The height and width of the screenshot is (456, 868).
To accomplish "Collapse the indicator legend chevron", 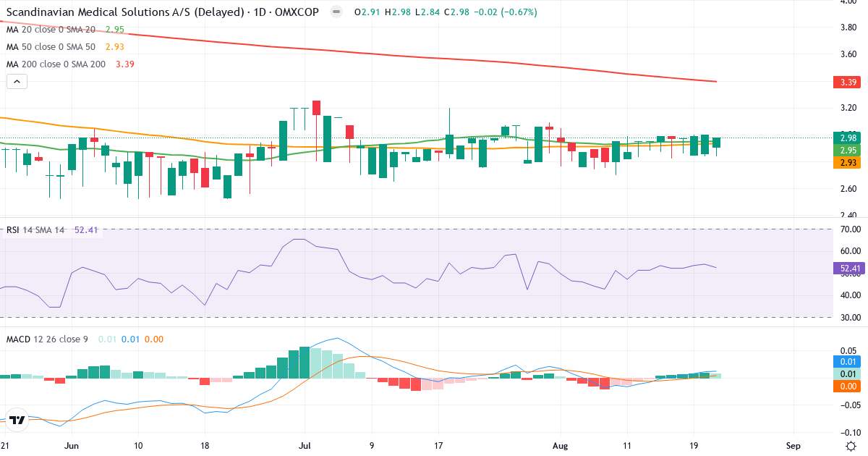I will click(17, 82).
